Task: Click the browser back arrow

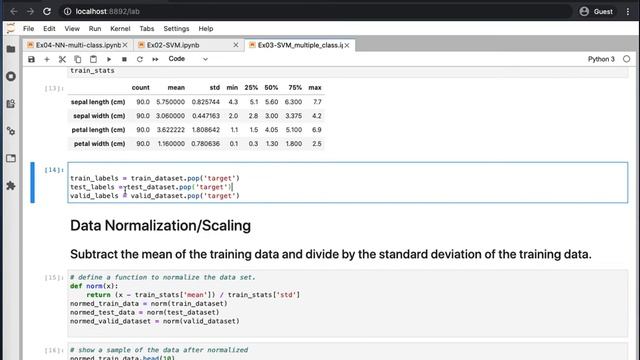Action: pos(13,11)
